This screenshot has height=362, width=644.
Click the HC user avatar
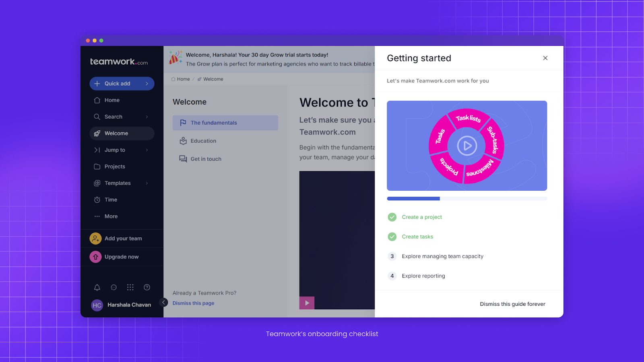pos(97,305)
